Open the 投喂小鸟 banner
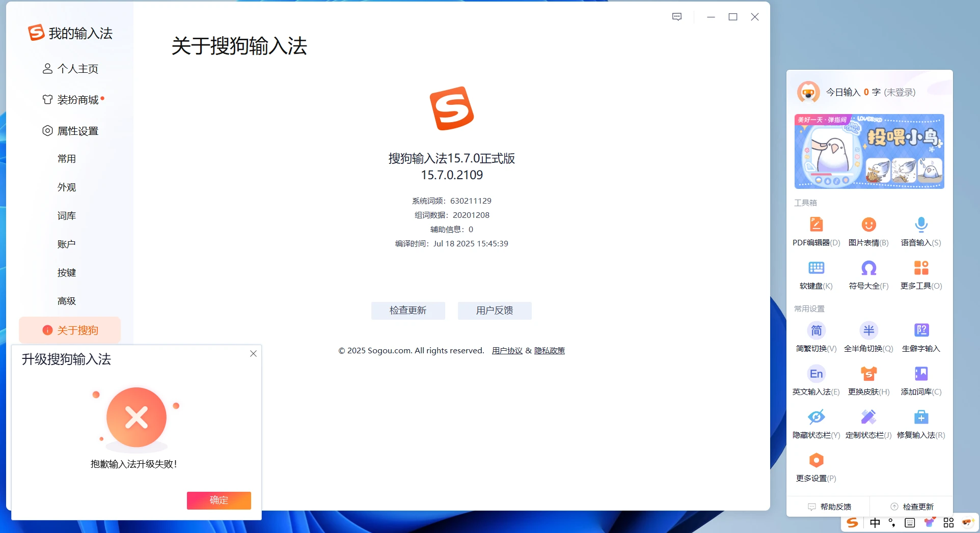 pos(869,151)
